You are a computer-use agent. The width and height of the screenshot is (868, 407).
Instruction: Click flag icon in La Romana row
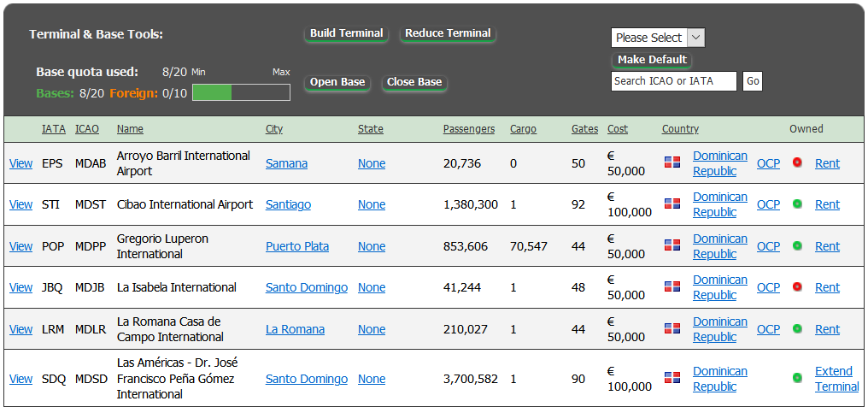(x=672, y=329)
